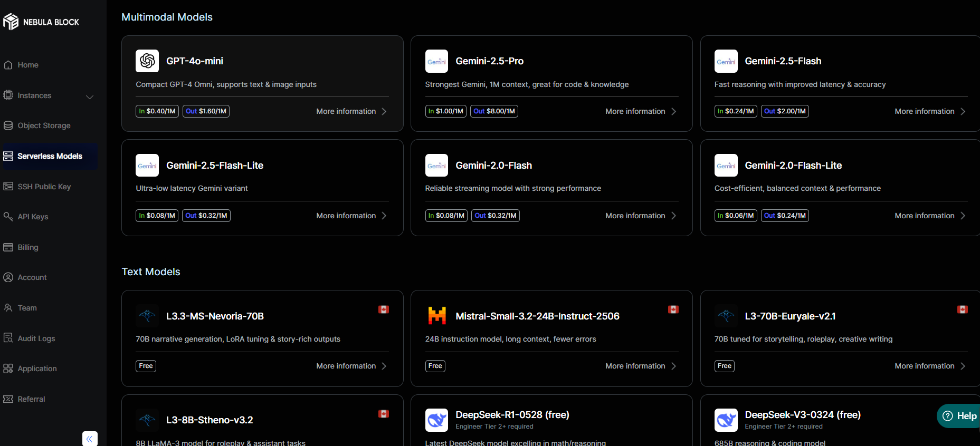The height and width of the screenshot is (446, 980).
Task: Collapse the sidebar with double-chevron button
Action: tap(90, 439)
